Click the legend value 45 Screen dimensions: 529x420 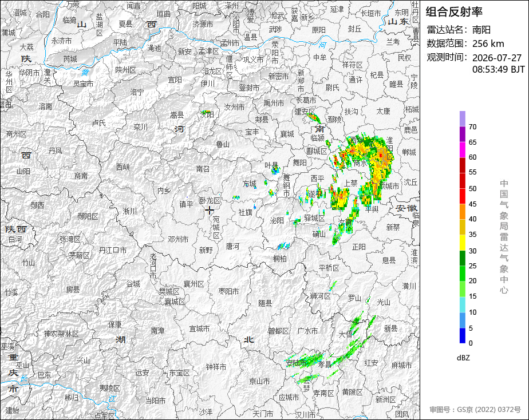pos(473,204)
